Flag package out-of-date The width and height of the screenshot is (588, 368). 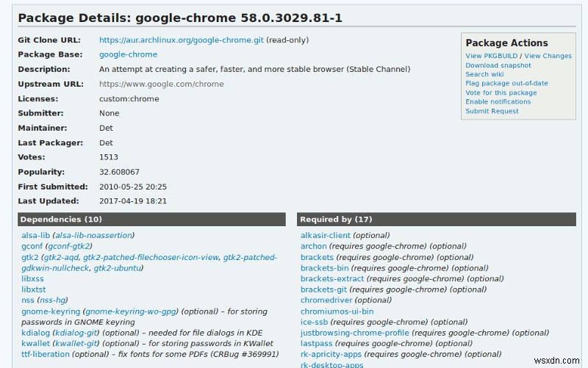point(506,83)
